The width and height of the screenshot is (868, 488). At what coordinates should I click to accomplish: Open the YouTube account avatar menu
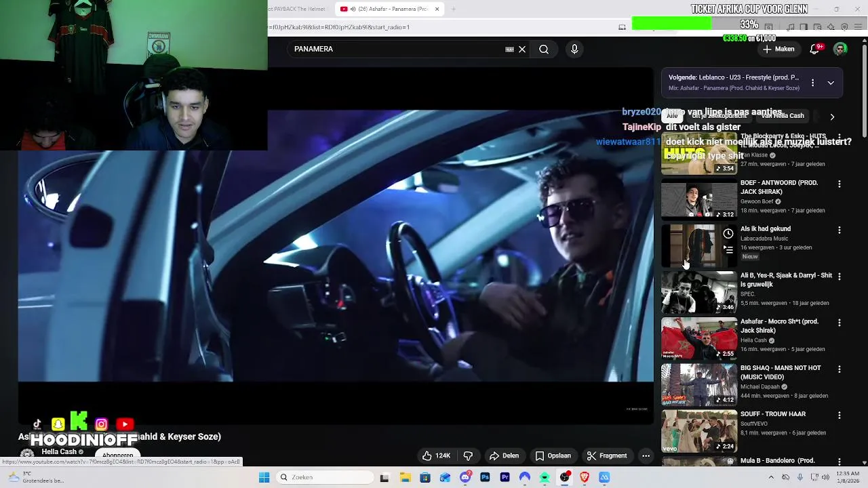pos(840,49)
